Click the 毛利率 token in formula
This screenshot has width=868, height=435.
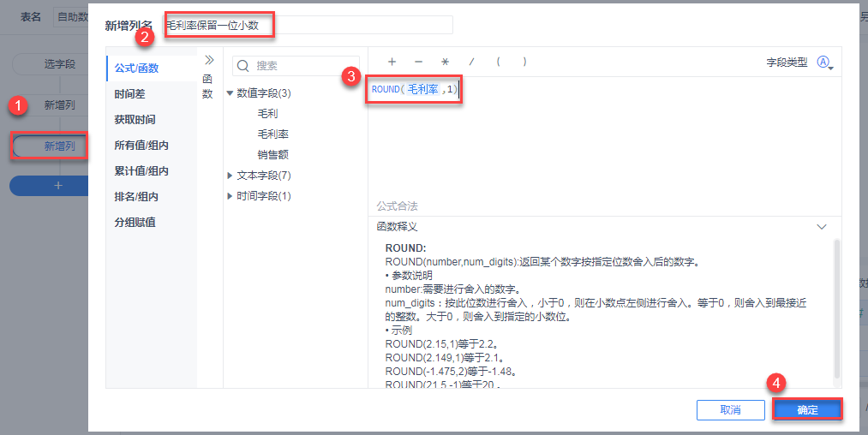pos(423,89)
